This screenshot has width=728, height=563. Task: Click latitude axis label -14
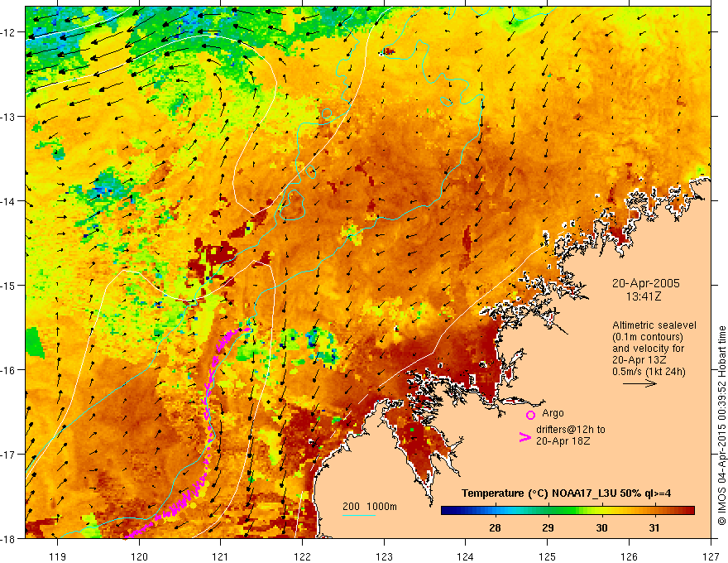point(8,201)
